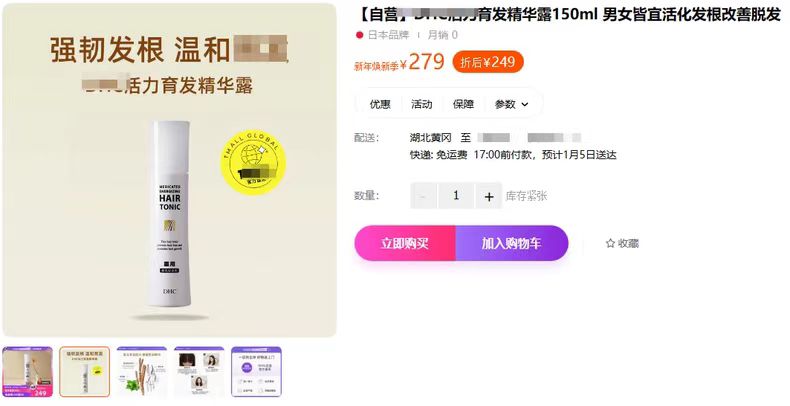Click 加入购物车 add to cart button
Screen dimensions: 790x406
(512, 243)
